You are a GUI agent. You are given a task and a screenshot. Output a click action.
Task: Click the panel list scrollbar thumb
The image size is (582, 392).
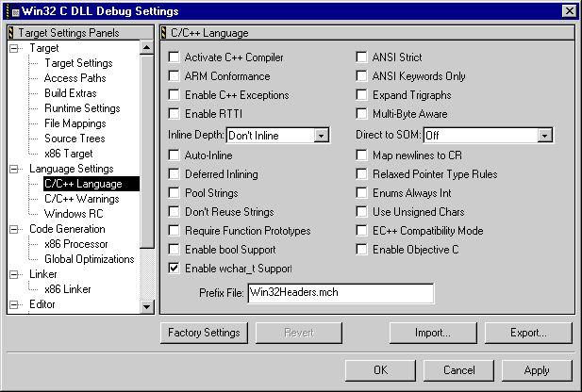146,152
